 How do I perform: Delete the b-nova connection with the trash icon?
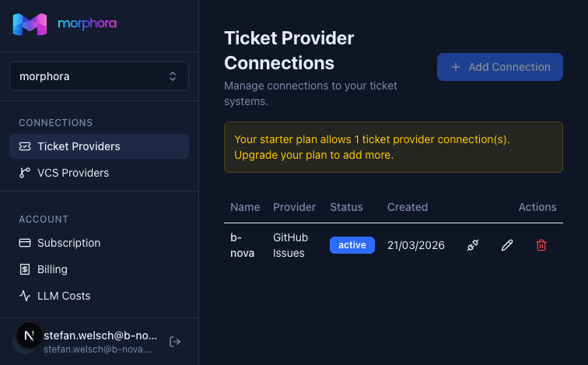tap(541, 245)
